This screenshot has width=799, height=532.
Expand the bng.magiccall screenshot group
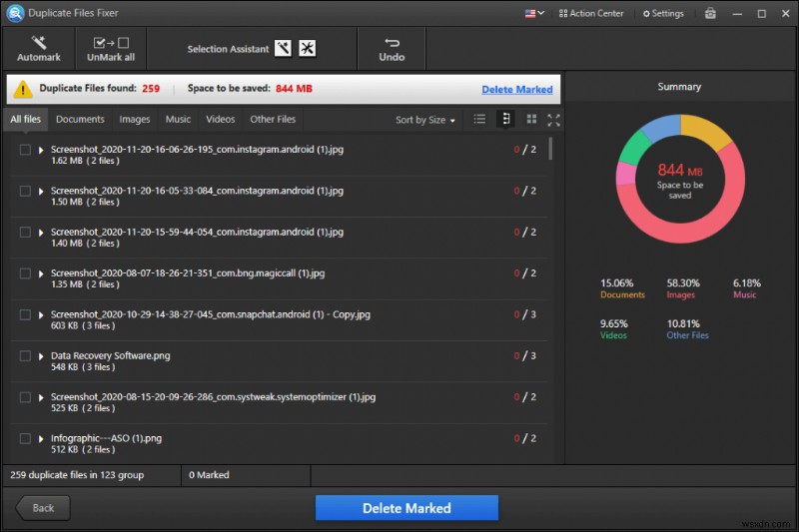41,273
